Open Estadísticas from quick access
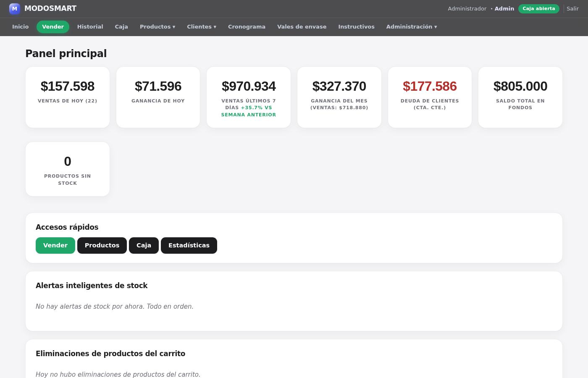 189,246
